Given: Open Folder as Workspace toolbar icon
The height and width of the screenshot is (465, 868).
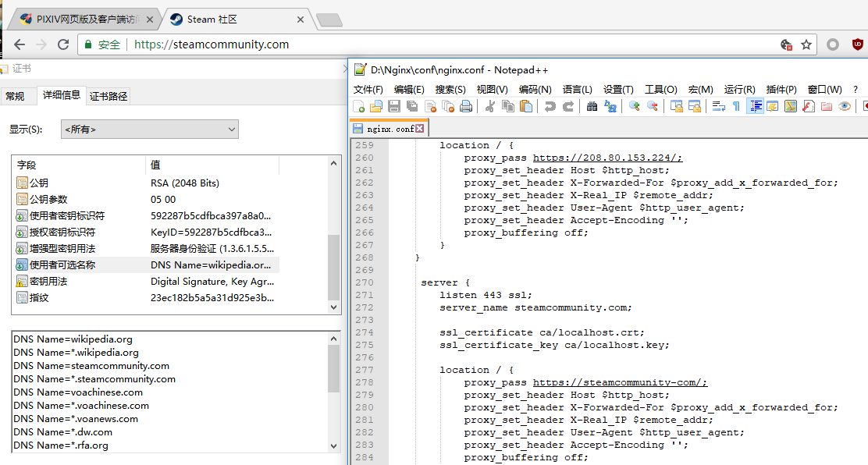Looking at the screenshot, I should [827, 106].
